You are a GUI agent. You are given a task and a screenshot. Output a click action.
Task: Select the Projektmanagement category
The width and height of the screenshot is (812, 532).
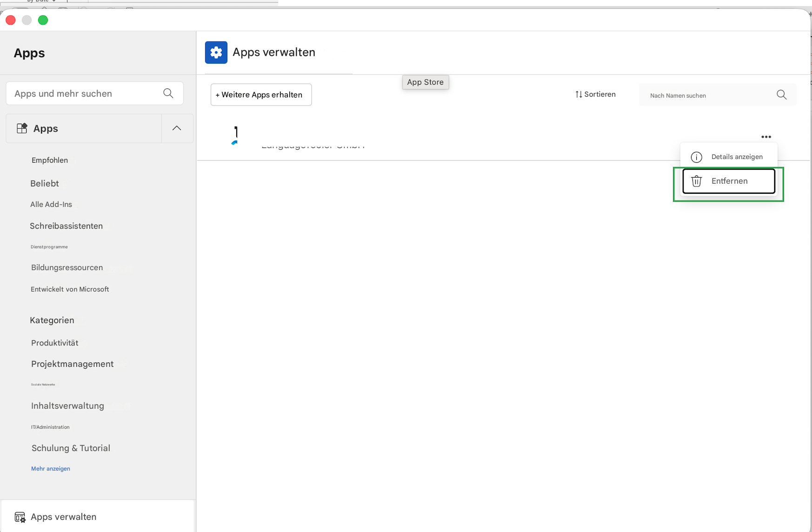[x=72, y=364]
